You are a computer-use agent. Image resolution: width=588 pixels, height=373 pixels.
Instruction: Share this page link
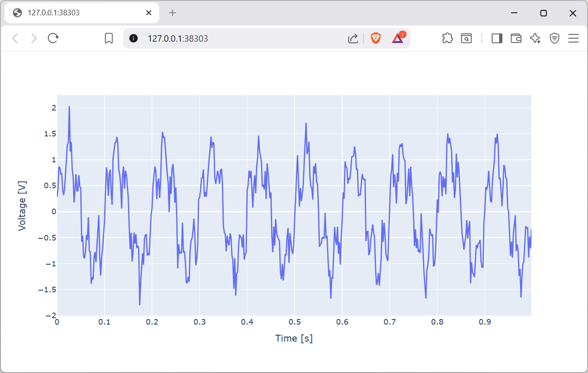pos(353,38)
